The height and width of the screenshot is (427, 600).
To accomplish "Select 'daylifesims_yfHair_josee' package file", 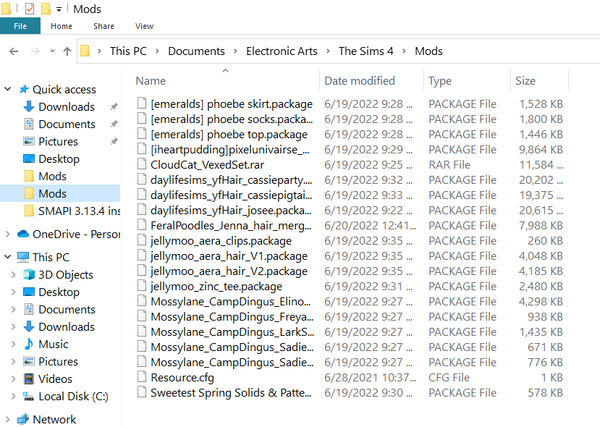I will (231, 210).
